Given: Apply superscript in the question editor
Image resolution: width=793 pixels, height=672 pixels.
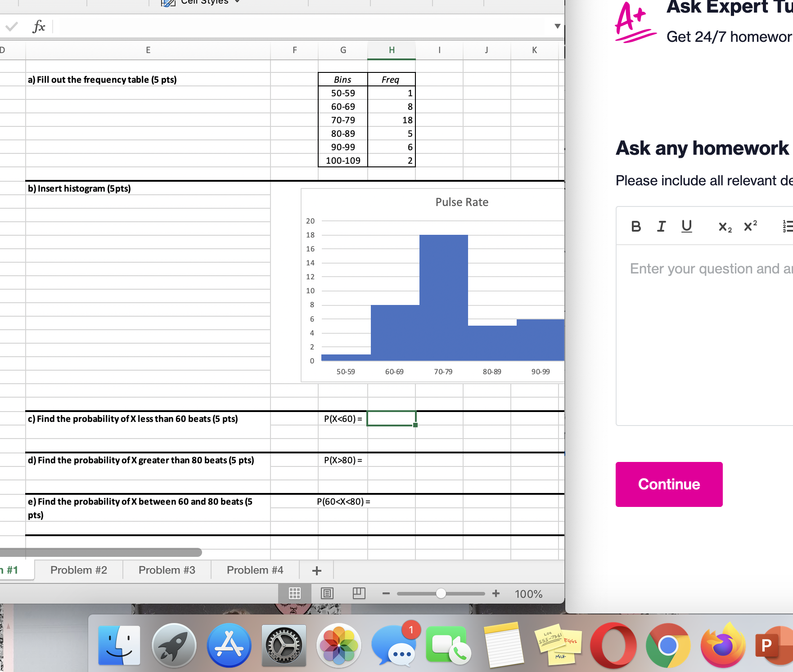Looking at the screenshot, I should click(x=750, y=226).
